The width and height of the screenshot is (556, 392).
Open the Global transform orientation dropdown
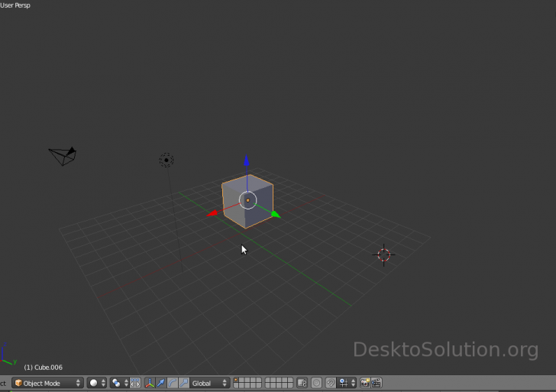(x=209, y=383)
